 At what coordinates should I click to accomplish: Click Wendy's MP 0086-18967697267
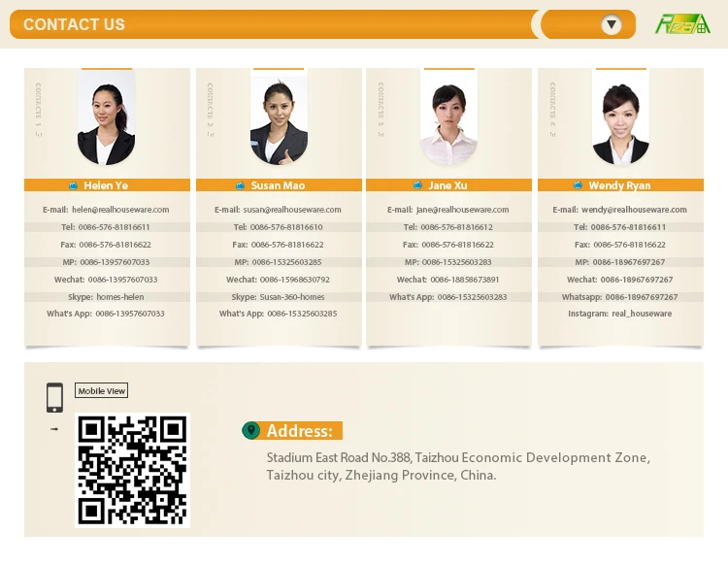click(629, 262)
